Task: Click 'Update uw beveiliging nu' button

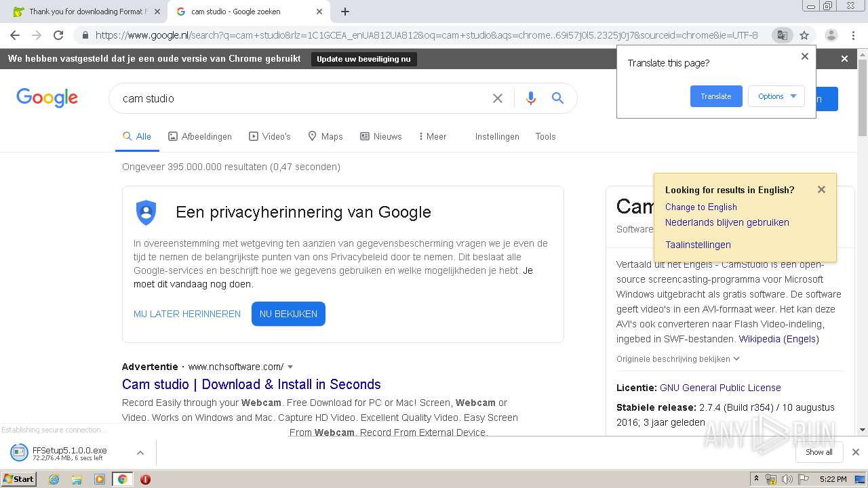Action: (363, 59)
